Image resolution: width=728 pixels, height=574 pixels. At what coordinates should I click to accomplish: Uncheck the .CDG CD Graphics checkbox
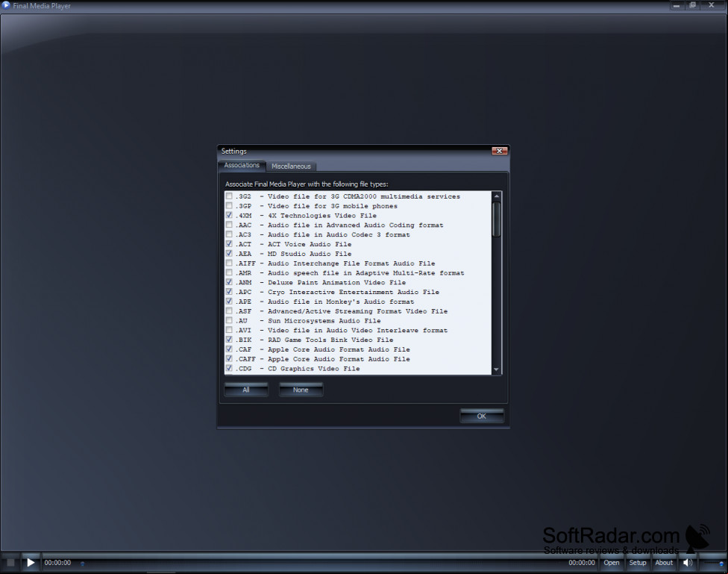(x=229, y=368)
